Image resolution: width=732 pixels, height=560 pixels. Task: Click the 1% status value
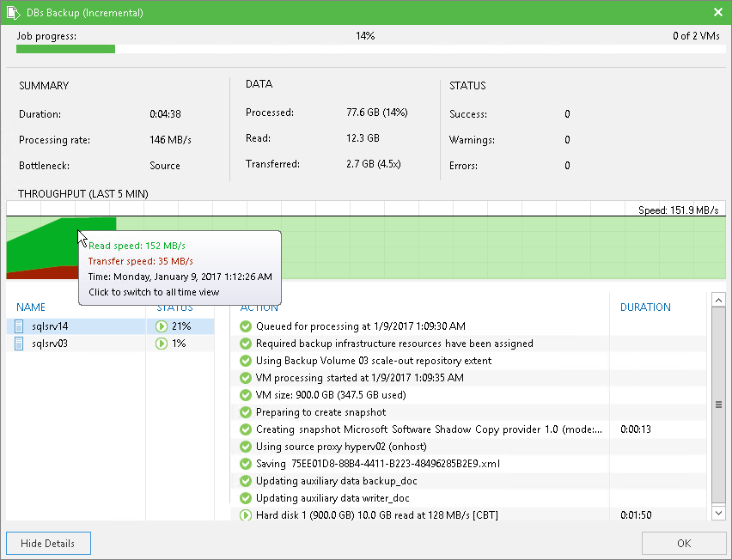(x=179, y=344)
